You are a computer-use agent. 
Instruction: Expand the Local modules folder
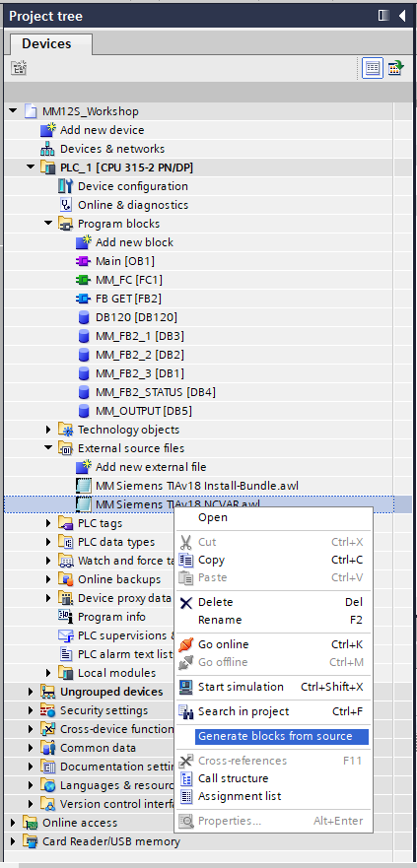tap(48, 673)
